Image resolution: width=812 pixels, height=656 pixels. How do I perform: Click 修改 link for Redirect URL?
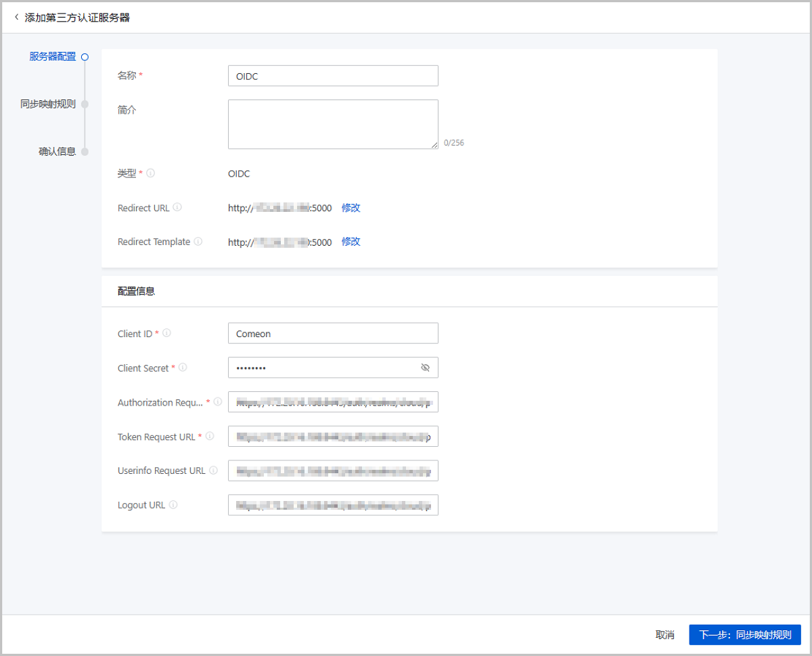351,208
